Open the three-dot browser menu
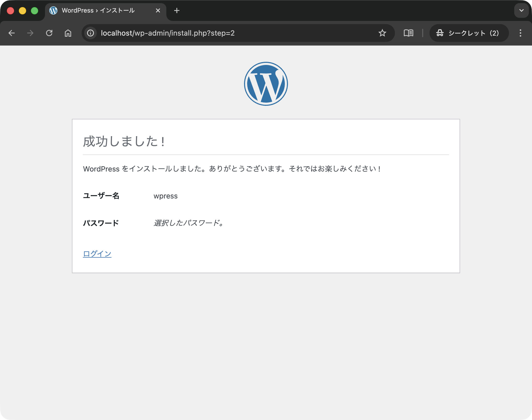This screenshot has width=532, height=420. [520, 33]
